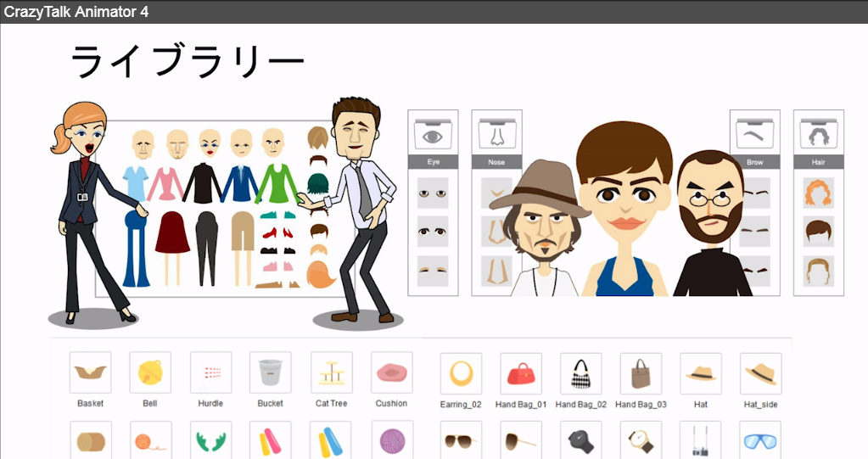
Task: Pick the brown Hand Bag_03 tote
Action: tap(641, 374)
